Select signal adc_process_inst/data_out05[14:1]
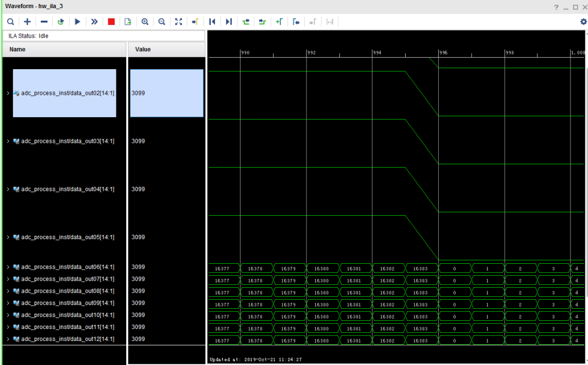Viewport: 588px width, 365px height. (x=68, y=237)
